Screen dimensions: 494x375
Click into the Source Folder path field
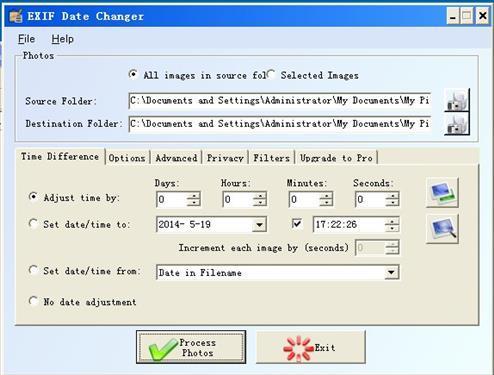pyautogui.click(x=280, y=100)
